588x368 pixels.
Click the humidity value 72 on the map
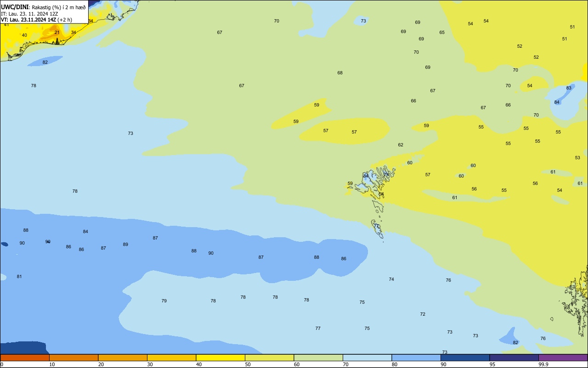423,314
